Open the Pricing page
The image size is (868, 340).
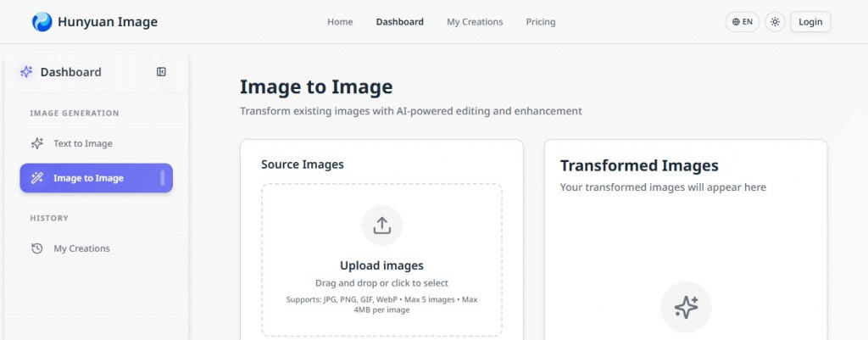pyautogui.click(x=540, y=22)
